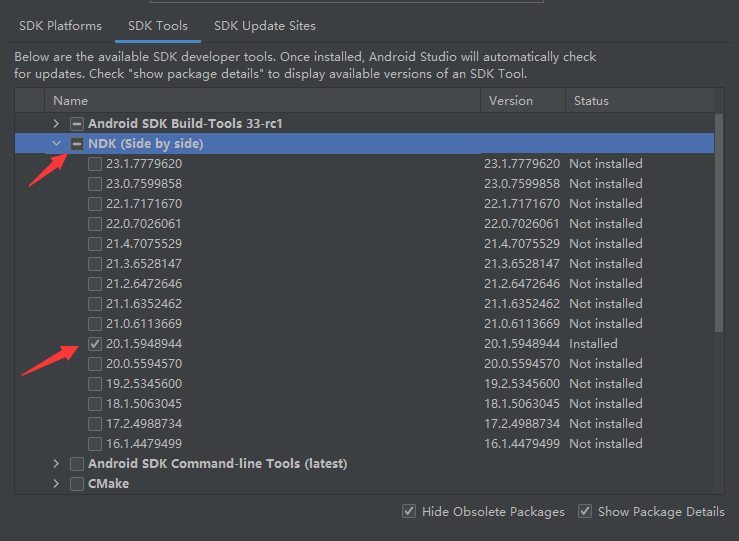Click 'Not installed' status for 23.1.7779620
Viewport: 739px width, 541px height.
pos(606,164)
